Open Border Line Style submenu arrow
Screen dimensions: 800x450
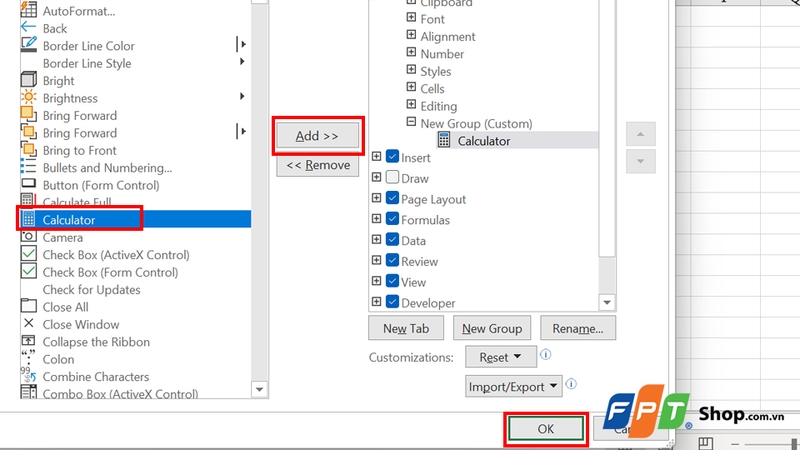pos(242,62)
